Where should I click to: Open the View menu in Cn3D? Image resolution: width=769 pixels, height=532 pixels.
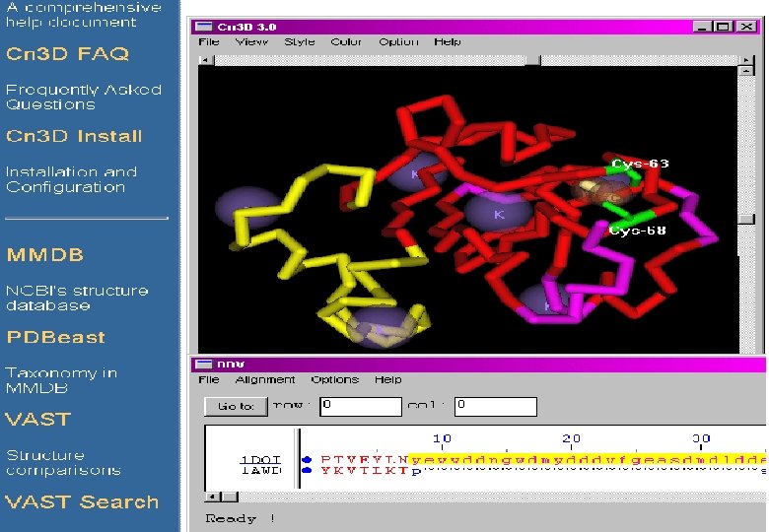[251, 42]
